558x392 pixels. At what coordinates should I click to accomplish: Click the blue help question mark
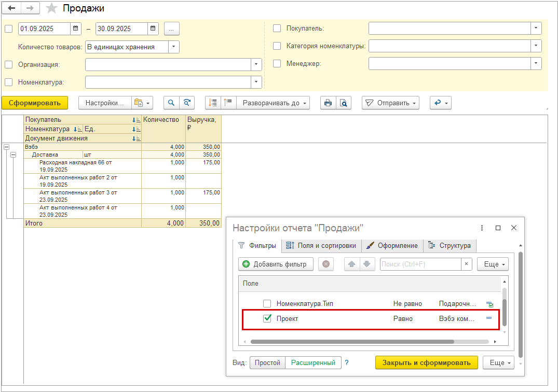[347, 363]
